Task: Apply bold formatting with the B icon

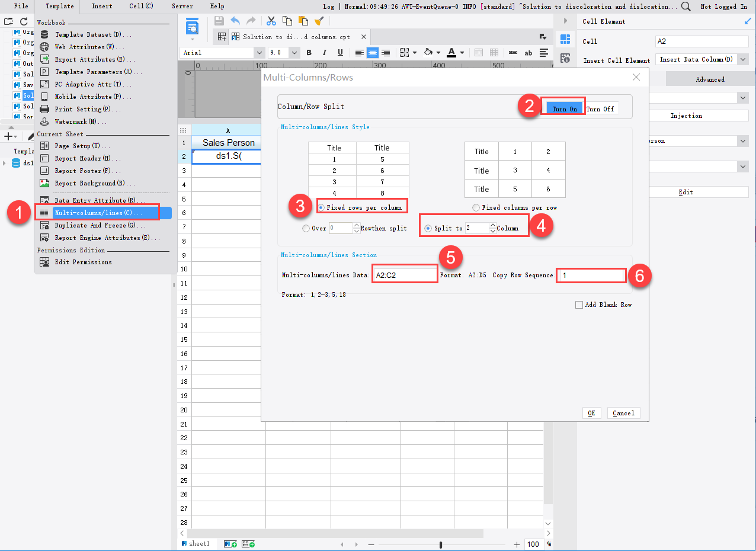Action: coord(309,53)
